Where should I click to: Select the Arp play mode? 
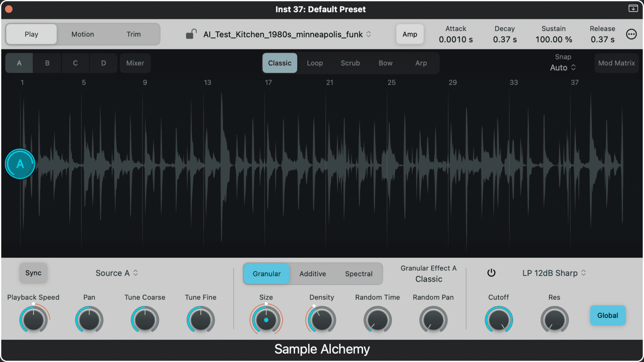pos(421,63)
